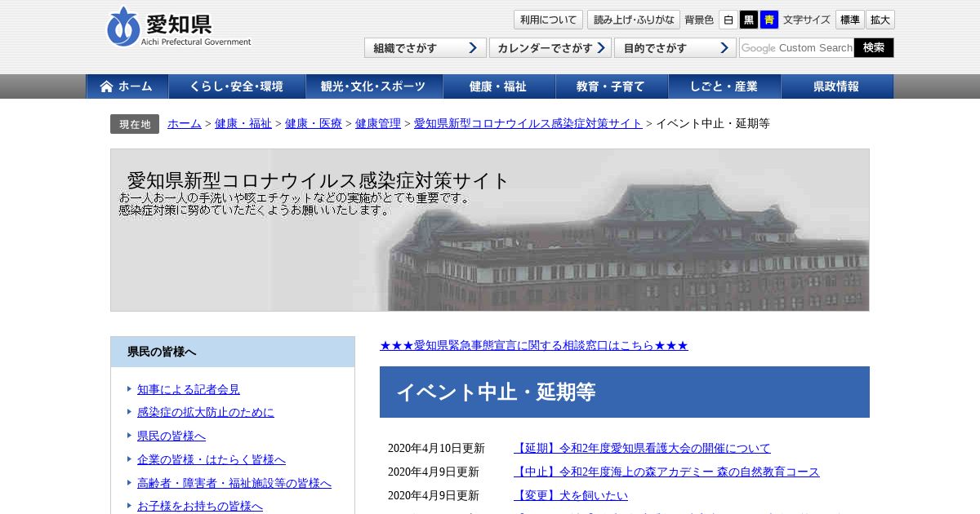Open お子様をお持ちの皆様へ sidebar link
This screenshot has width=980, height=514.
(200, 507)
